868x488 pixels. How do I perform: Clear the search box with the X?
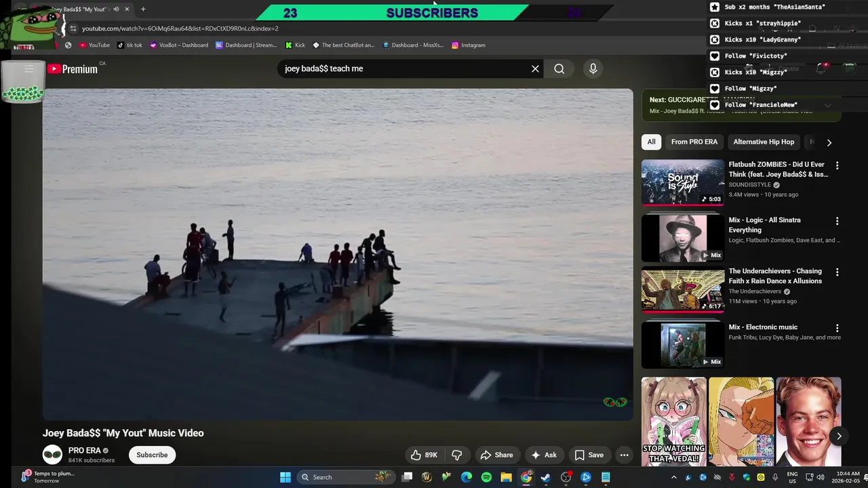535,68
